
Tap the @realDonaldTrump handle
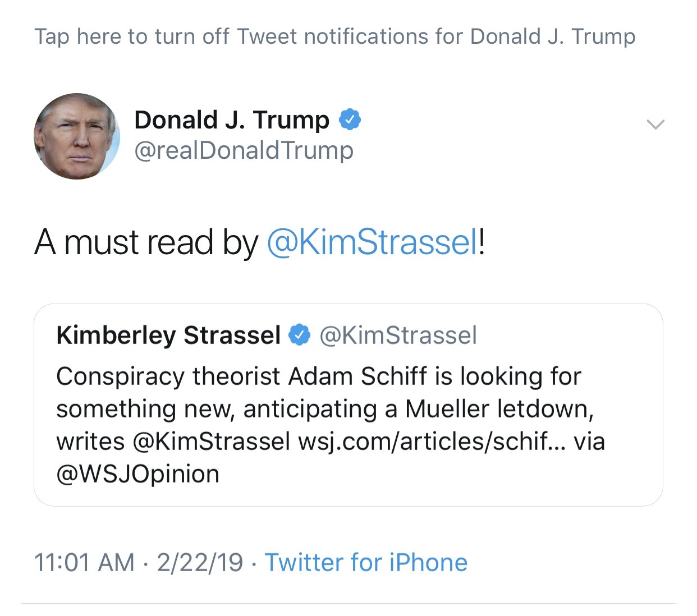coord(244,150)
